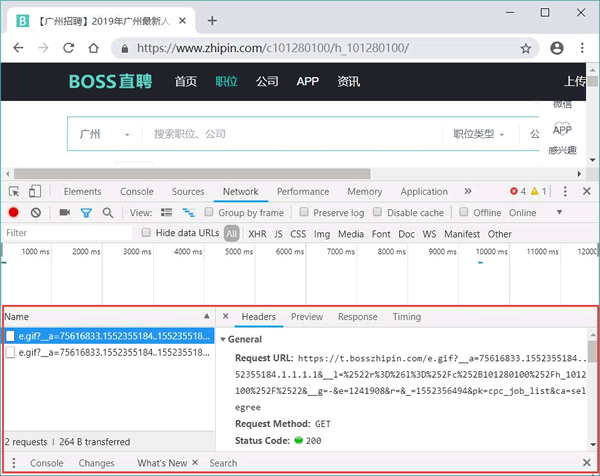600x476 pixels.
Task: Reload the page with refresh icon
Action: click(x=68, y=48)
